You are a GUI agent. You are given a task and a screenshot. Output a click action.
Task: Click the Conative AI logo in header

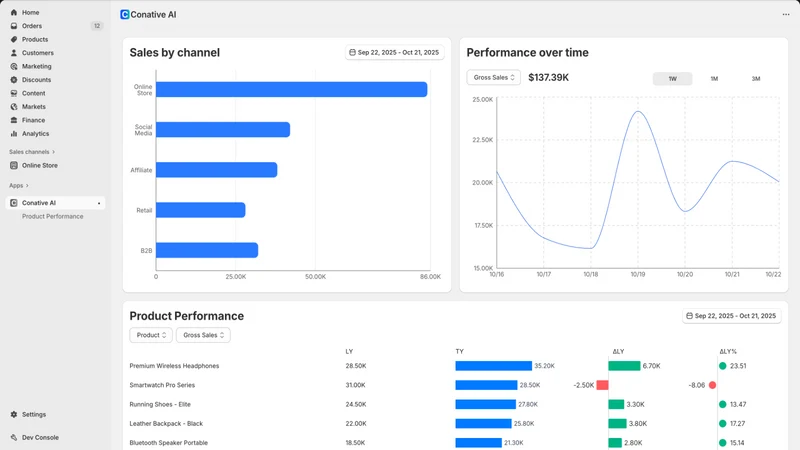[x=124, y=15]
